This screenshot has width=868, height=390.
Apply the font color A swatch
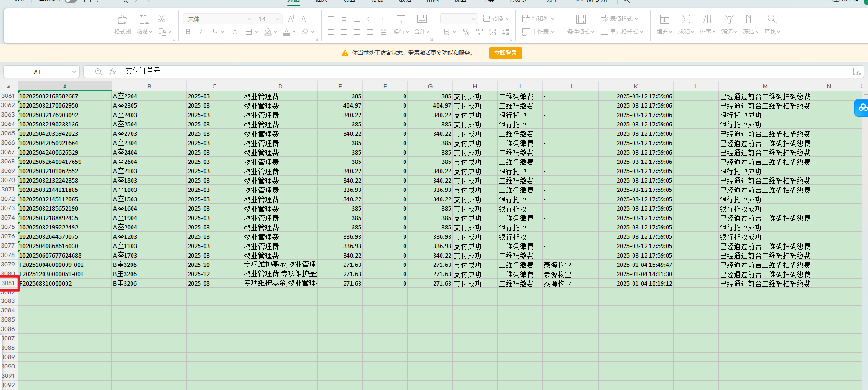(287, 32)
